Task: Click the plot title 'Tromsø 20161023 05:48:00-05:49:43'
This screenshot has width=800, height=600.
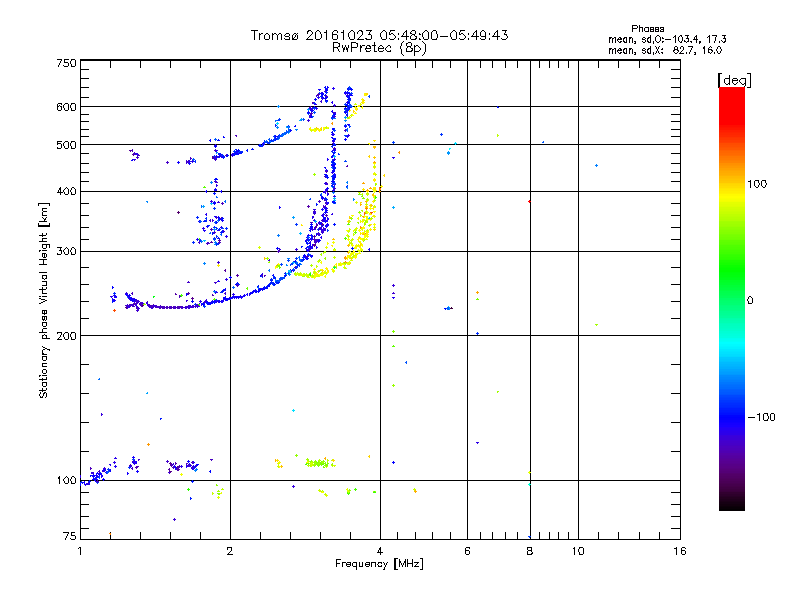Action: [379, 35]
